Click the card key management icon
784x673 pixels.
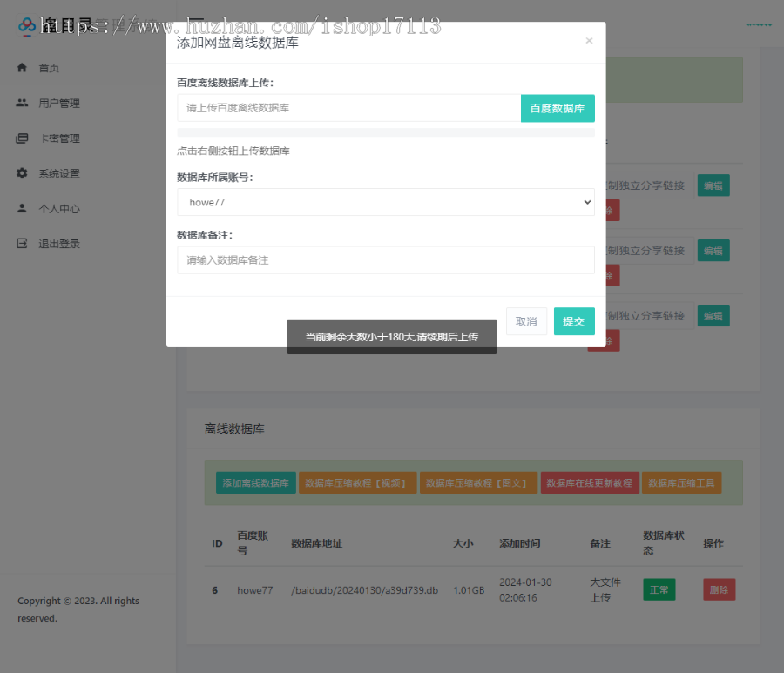coord(22,138)
